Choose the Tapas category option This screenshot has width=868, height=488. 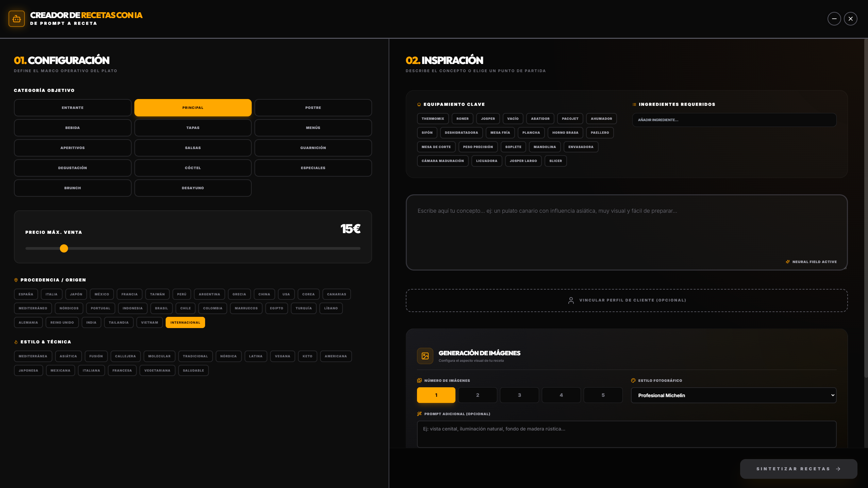(x=193, y=128)
